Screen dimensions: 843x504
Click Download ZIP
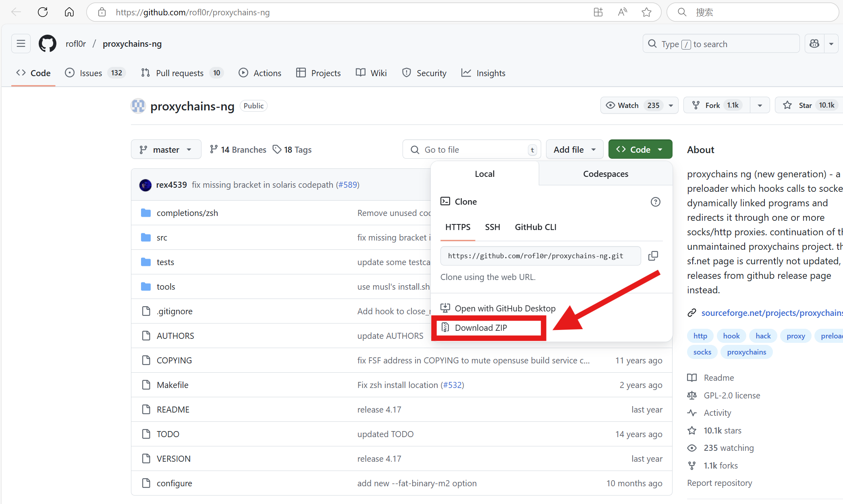(x=481, y=328)
